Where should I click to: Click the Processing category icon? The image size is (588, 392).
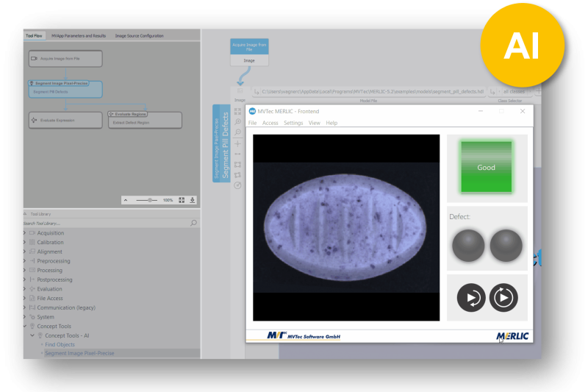point(32,271)
